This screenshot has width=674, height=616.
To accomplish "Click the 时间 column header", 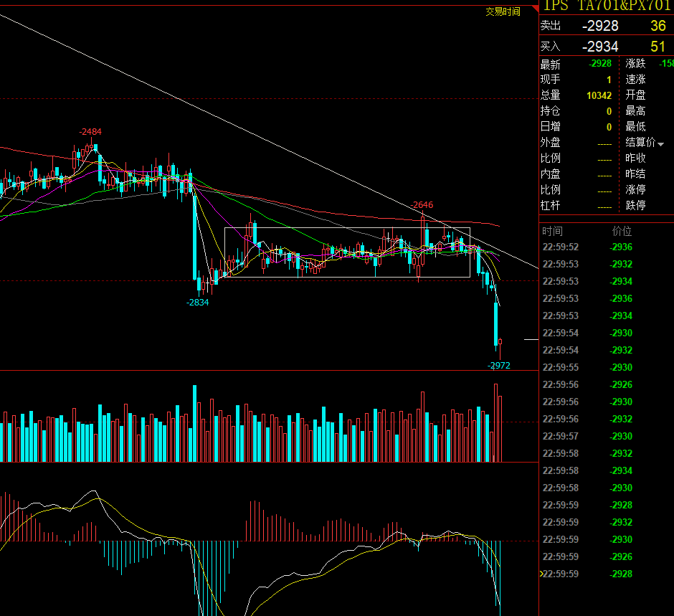I will tap(552, 231).
